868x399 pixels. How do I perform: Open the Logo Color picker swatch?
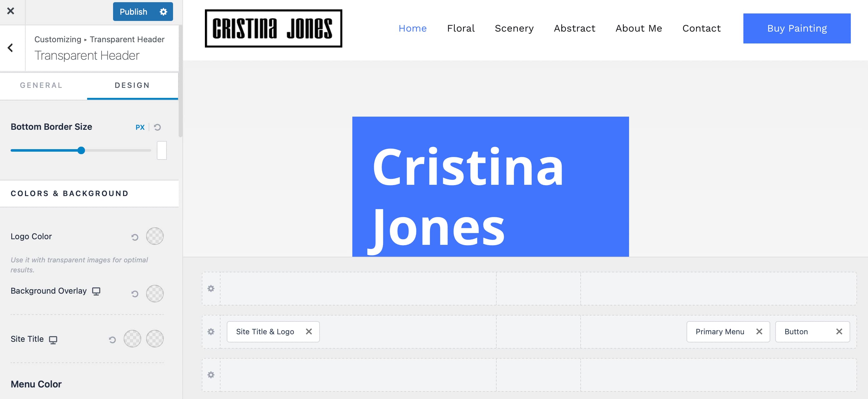click(x=155, y=236)
